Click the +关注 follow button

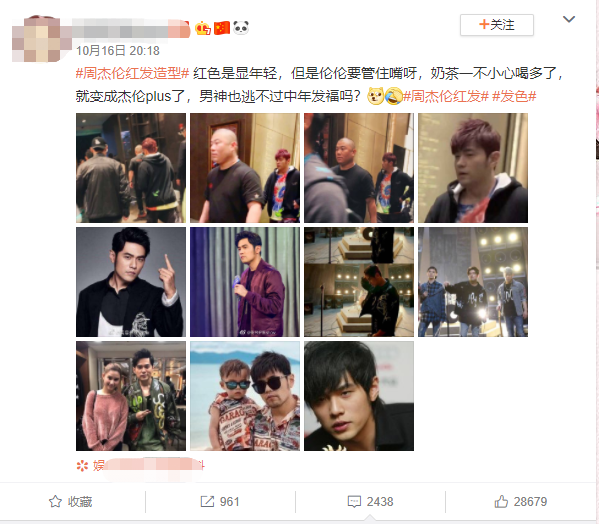point(497,25)
